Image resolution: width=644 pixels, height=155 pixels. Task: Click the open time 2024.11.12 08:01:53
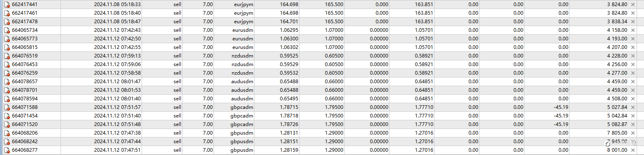[x=117, y=90]
